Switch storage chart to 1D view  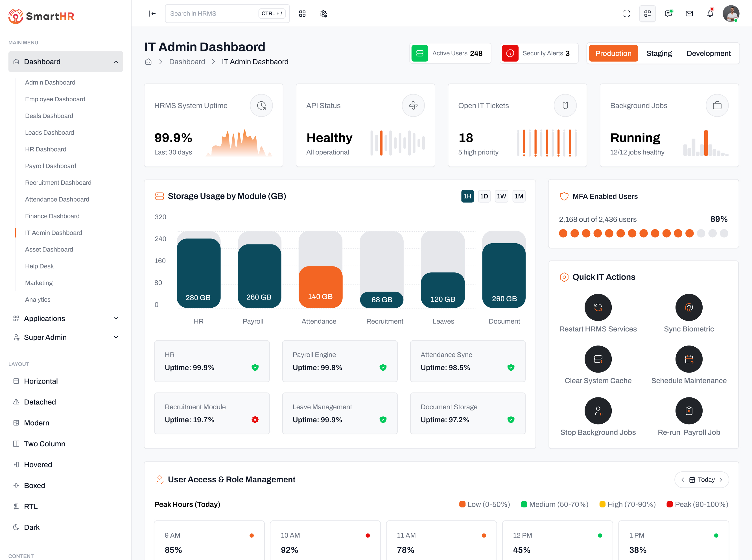pyautogui.click(x=484, y=196)
